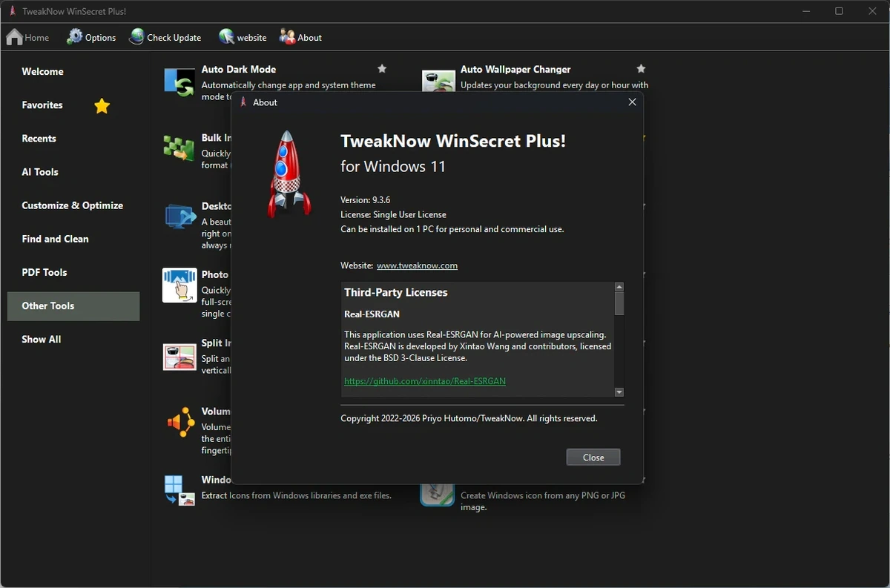Select Welcome in the sidebar
The height and width of the screenshot is (588, 890).
(x=43, y=71)
